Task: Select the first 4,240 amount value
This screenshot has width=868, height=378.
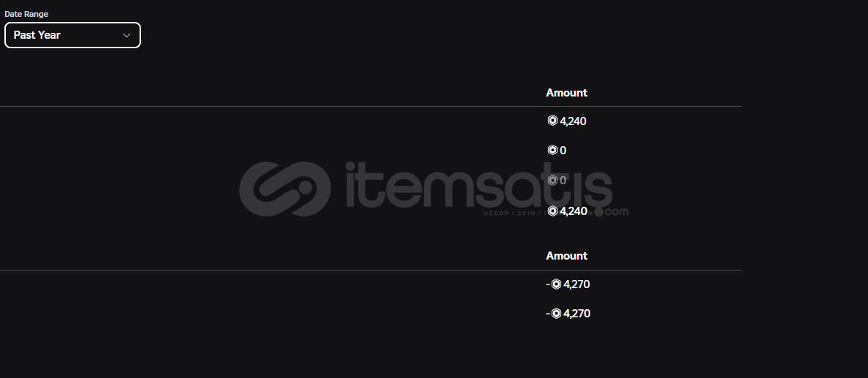Action: click(573, 121)
